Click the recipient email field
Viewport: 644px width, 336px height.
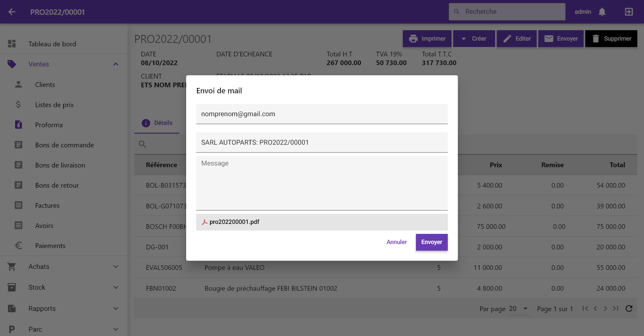point(322,114)
